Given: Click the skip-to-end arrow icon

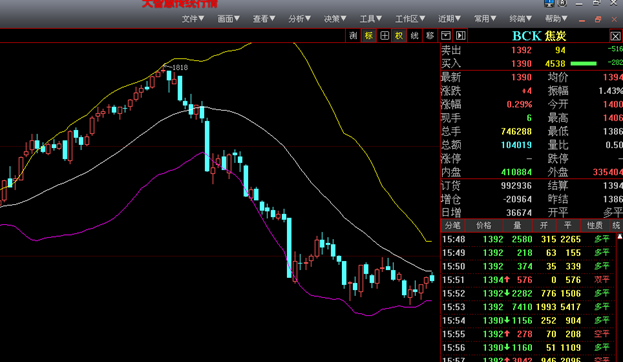Looking at the screenshot, I should (460, 36).
